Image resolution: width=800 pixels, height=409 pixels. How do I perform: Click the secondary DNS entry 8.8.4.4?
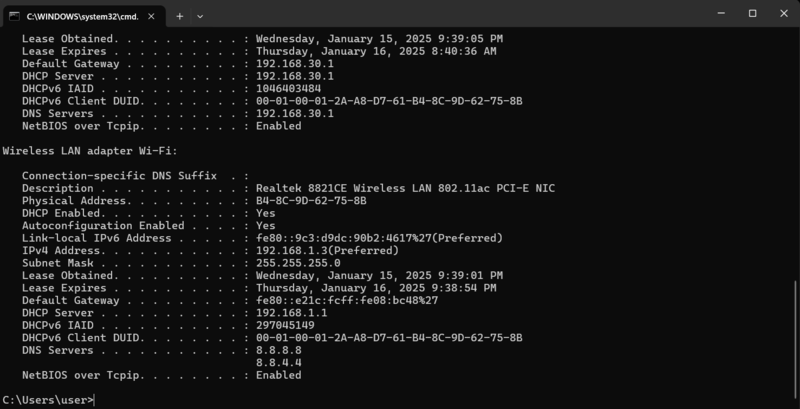pos(279,363)
